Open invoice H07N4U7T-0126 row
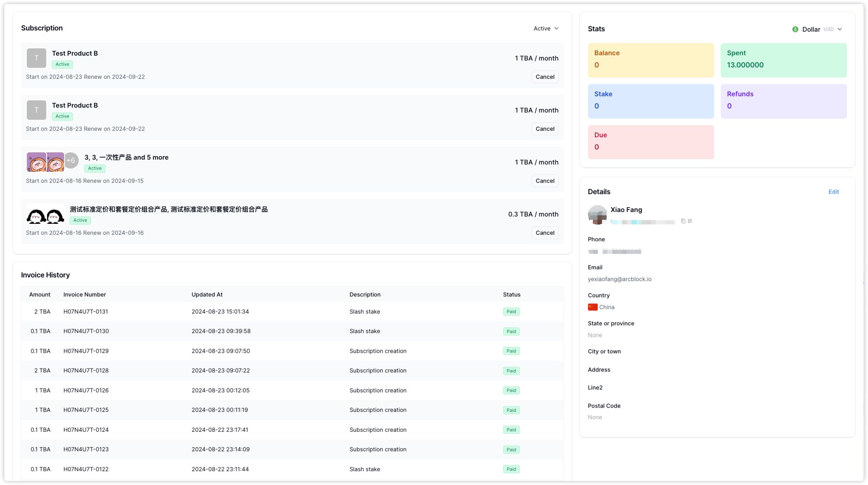 86,390
